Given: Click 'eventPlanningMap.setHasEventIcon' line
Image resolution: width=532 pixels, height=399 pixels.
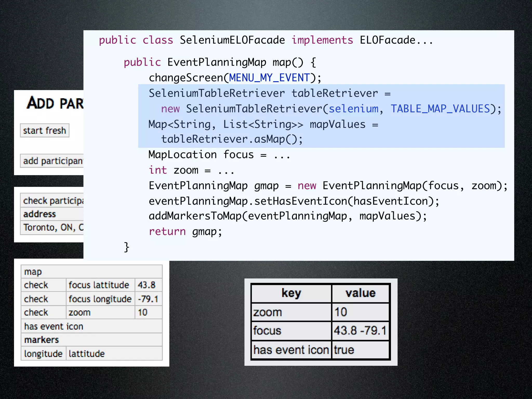Looking at the screenshot, I should pos(294,201).
